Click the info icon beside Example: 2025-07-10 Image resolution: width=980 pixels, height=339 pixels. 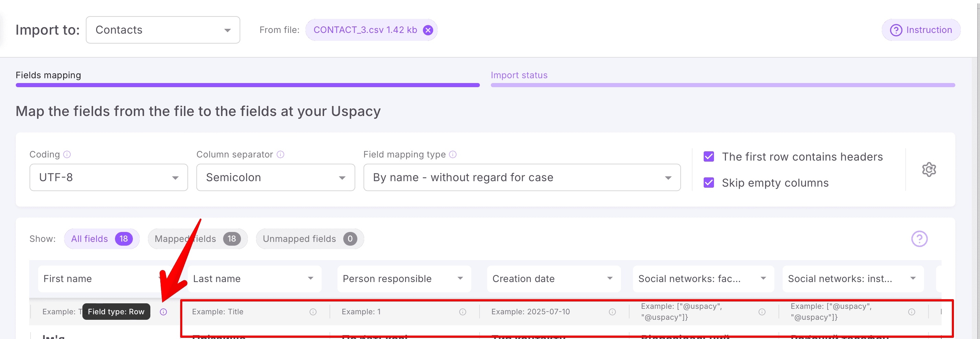(x=612, y=312)
